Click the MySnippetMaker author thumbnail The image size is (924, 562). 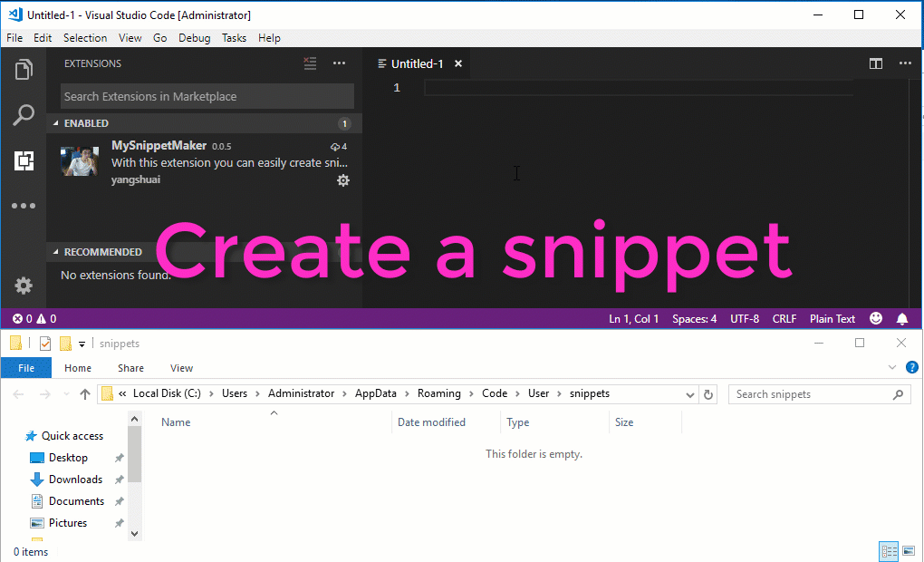click(x=80, y=161)
